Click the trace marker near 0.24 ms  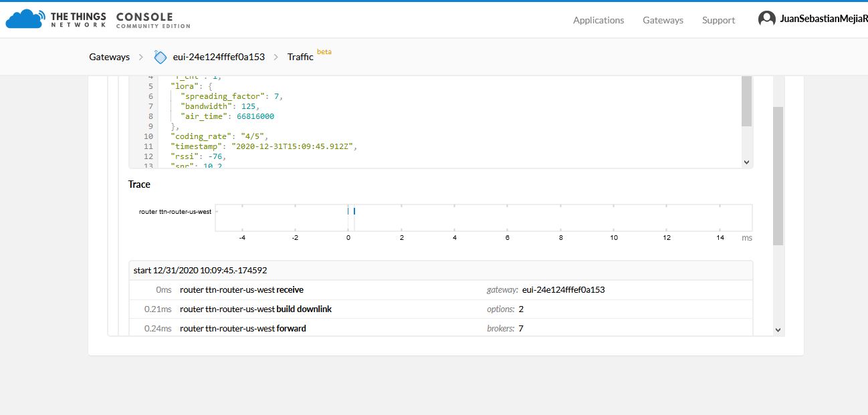354,211
